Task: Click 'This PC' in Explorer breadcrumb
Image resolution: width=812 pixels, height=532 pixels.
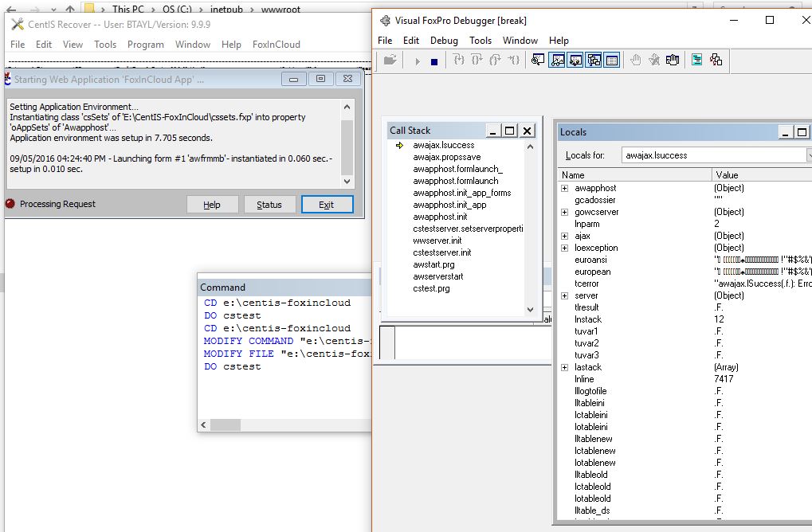Action: click(x=128, y=9)
